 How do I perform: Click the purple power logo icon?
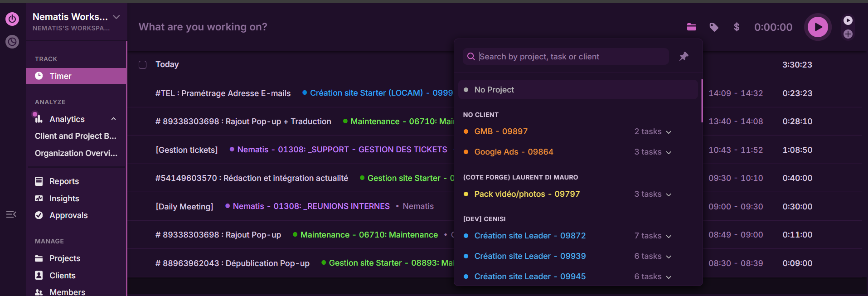12,19
